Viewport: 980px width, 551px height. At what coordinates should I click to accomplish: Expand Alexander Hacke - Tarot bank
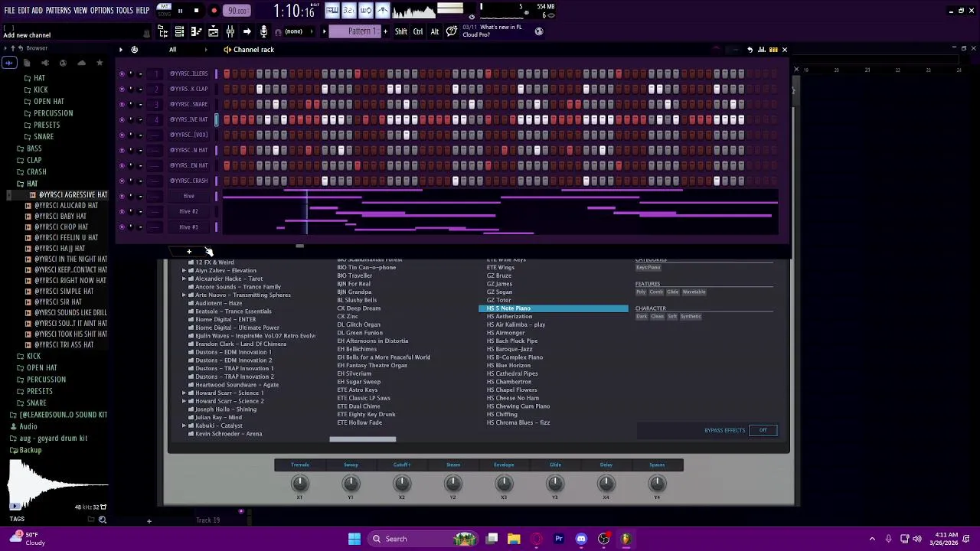[x=184, y=279]
